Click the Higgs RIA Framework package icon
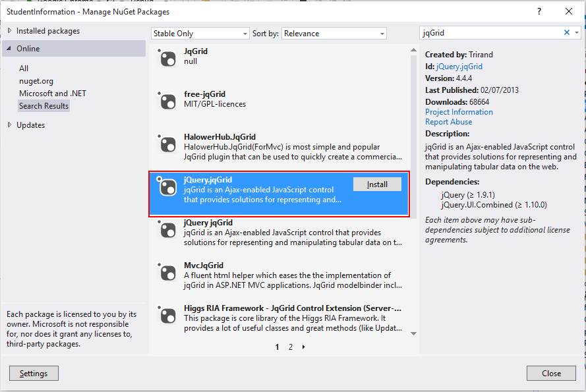Viewport: 586px width, 392px height. (x=167, y=315)
